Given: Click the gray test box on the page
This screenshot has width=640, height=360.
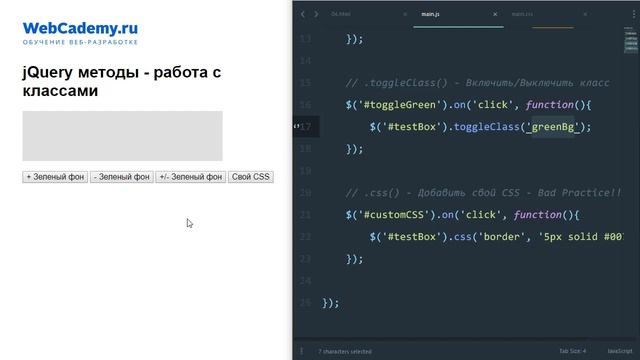Looking at the screenshot, I should click(x=122, y=136).
